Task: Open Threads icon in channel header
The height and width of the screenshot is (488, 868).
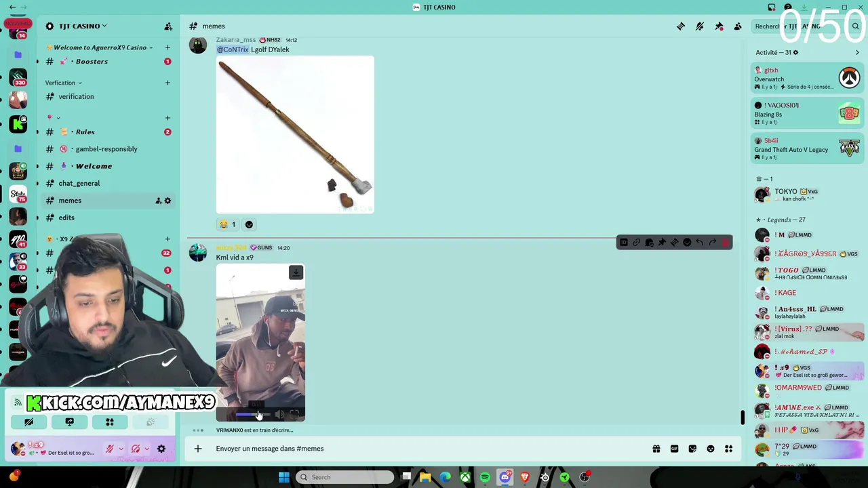Action: click(x=681, y=26)
